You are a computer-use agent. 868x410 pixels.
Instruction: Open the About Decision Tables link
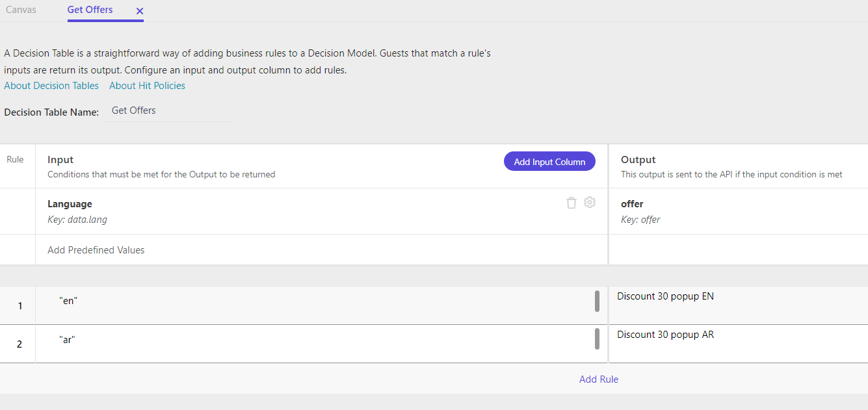51,85
